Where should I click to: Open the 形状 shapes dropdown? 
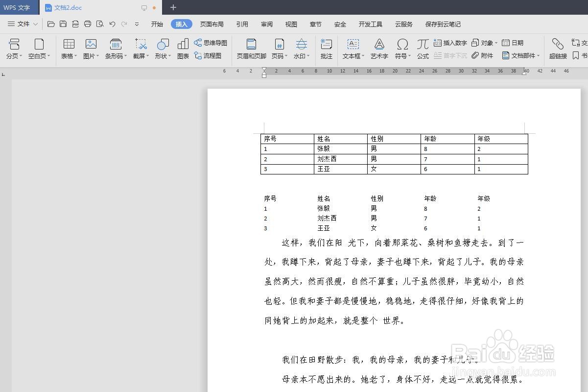tap(162, 48)
